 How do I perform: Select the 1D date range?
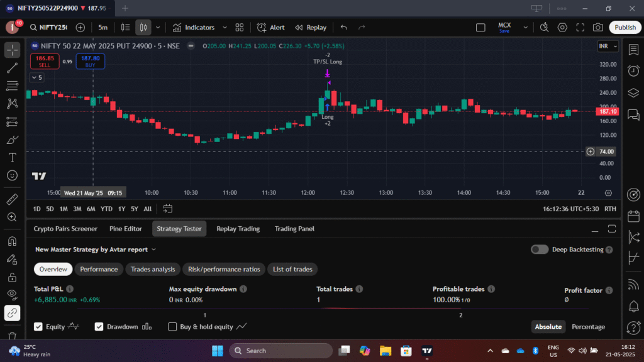[36, 209]
